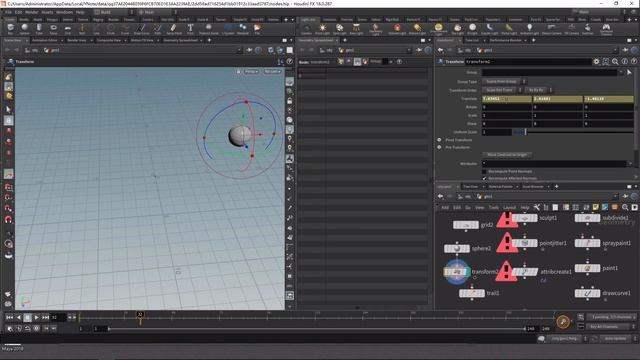Switch to the Composite View tab
This screenshot has height=360, width=640.
109,40
